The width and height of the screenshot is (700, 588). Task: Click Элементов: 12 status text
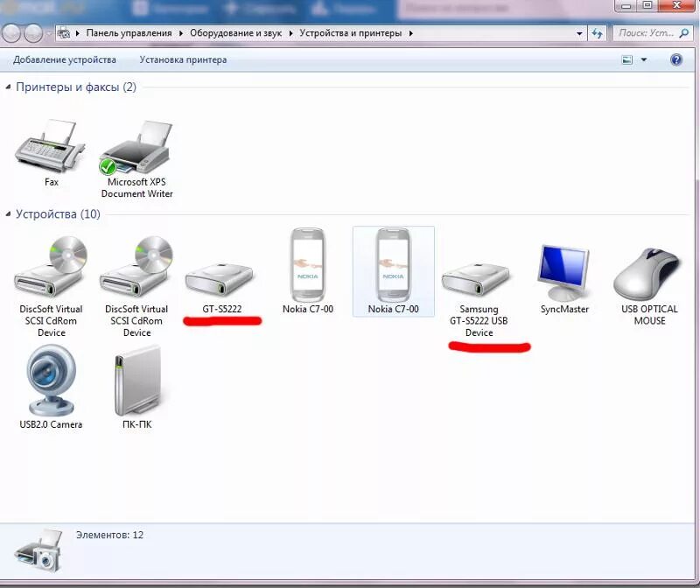pos(110,535)
